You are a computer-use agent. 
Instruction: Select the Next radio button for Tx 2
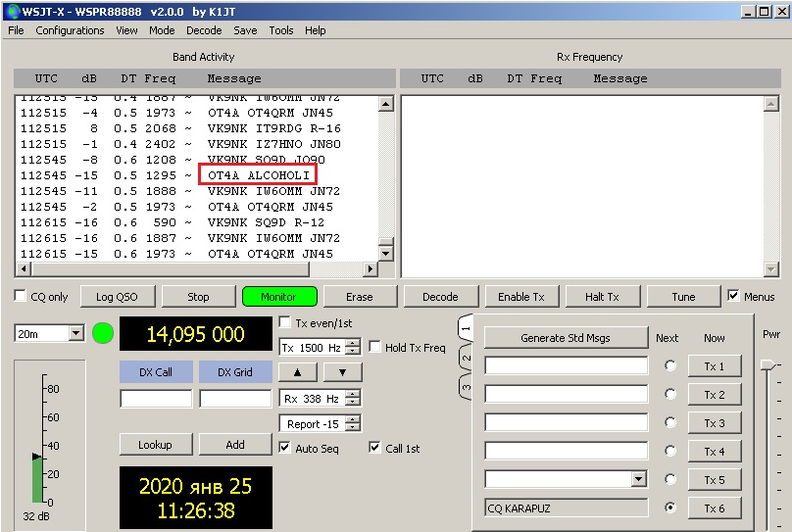click(x=670, y=394)
